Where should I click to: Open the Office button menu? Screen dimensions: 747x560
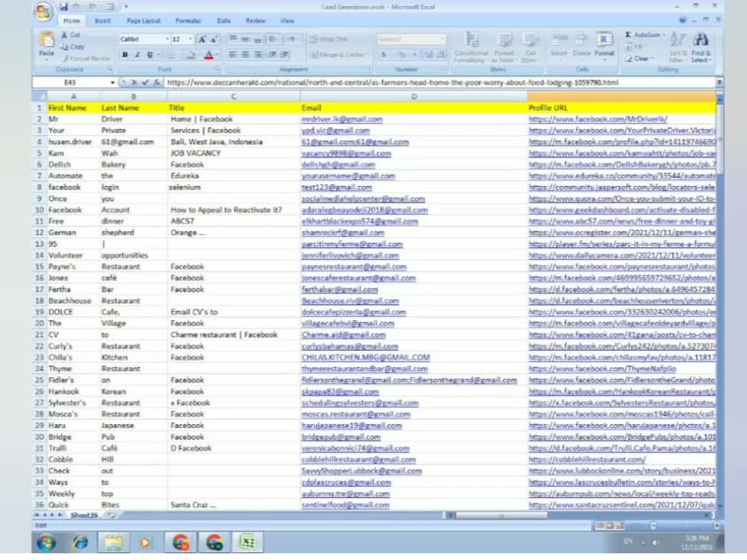coord(43,8)
